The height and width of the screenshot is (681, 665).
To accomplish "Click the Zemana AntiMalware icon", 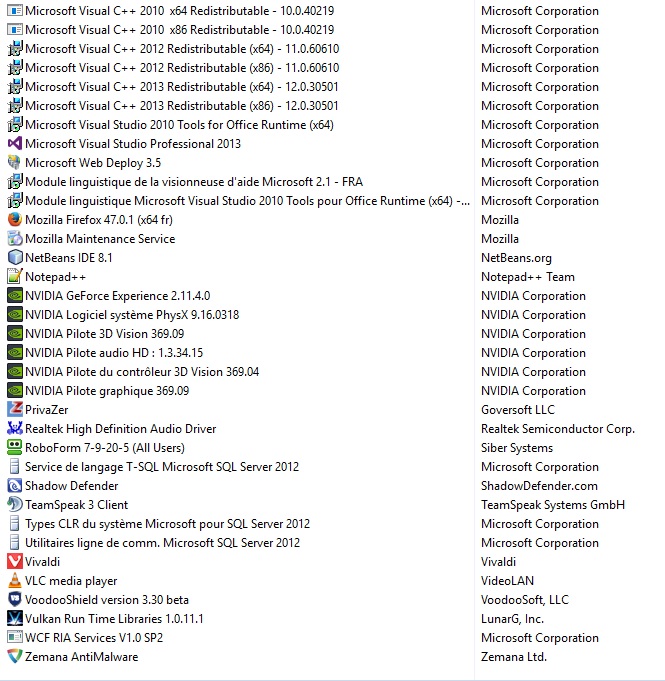I will 15,656.
